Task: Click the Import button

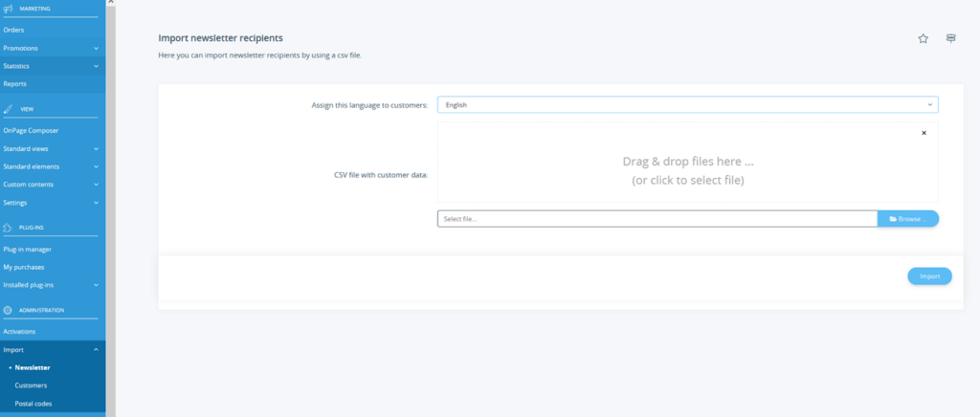Action: 929,275
